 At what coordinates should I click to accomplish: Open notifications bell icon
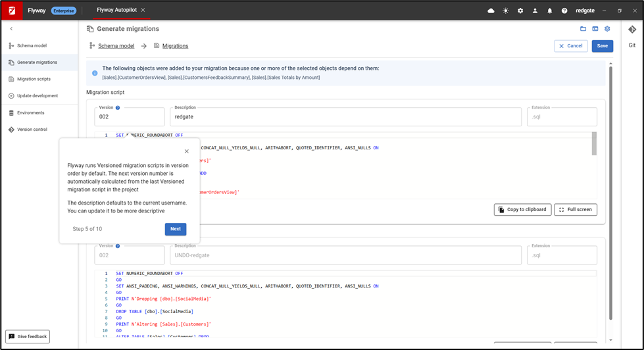click(x=549, y=11)
